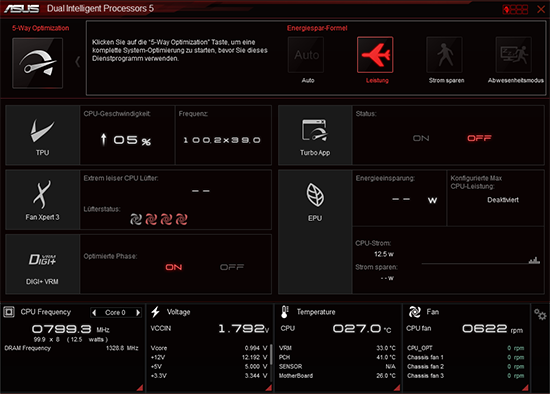Switch to previous CPU core with left arrow
550x394 pixels.
(x=94, y=312)
